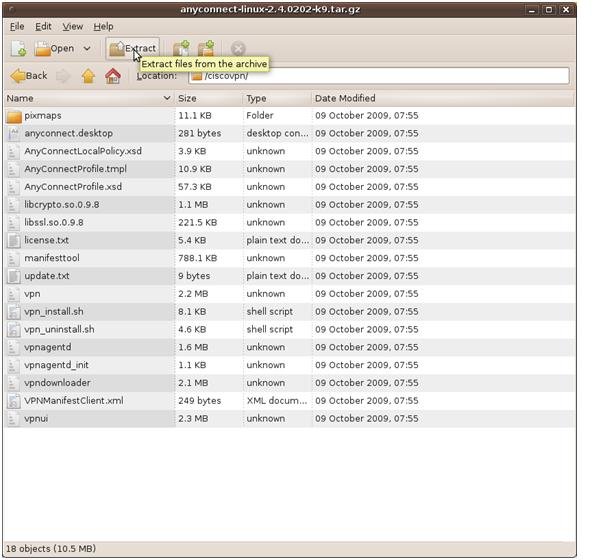Viewport: 600px width, 560px height.
Task: Sort by the Size column header
Action: tap(209, 98)
